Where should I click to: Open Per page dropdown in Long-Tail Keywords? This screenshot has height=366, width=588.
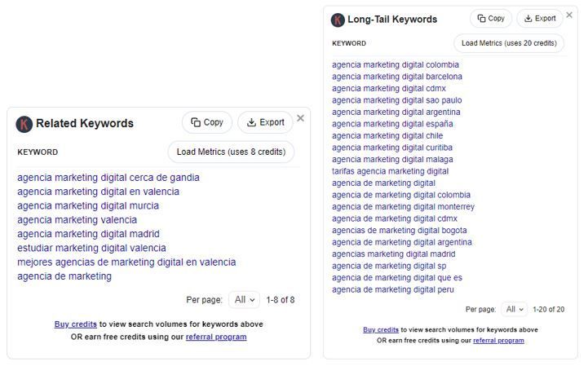tap(514, 310)
